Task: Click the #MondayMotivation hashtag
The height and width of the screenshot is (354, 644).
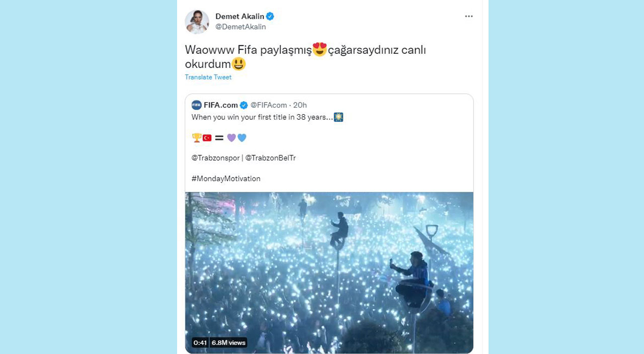Action: pyautogui.click(x=225, y=179)
